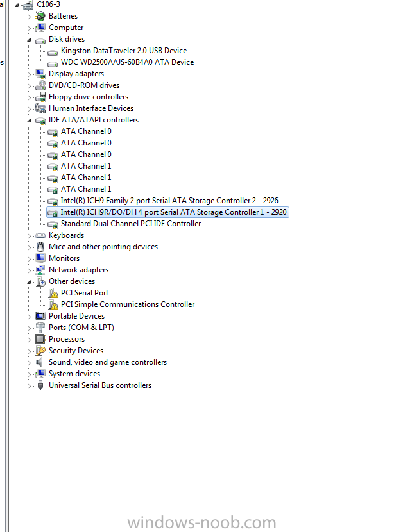Click the Display adapters icon

click(40, 74)
